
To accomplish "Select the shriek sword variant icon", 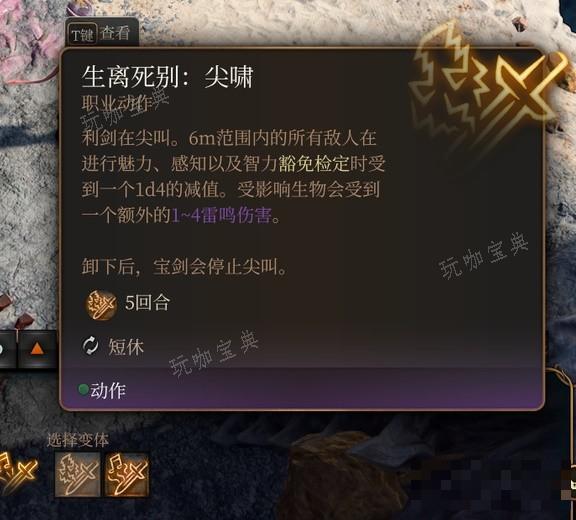I will pyautogui.click(x=78, y=474).
